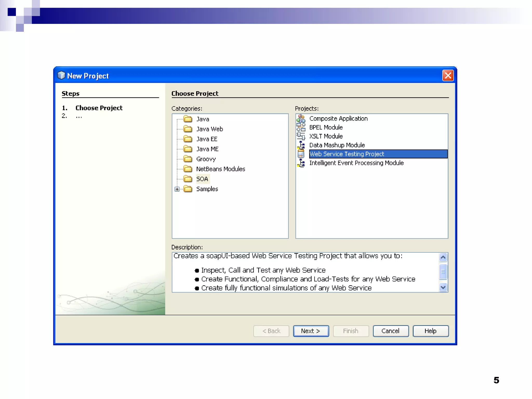This screenshot has height=399, width=532.
Task: Click the XSLT Module icon
Action: 301,136
